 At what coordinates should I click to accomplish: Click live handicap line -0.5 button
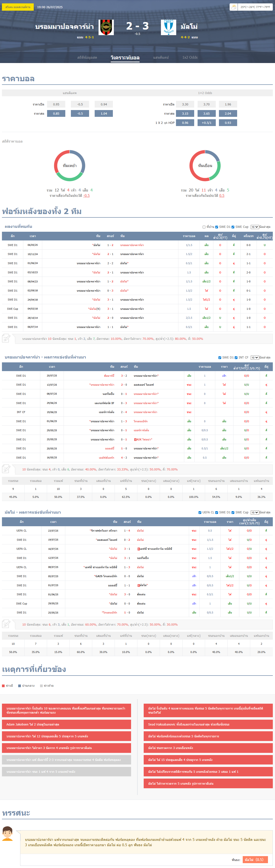coord(80,113)
